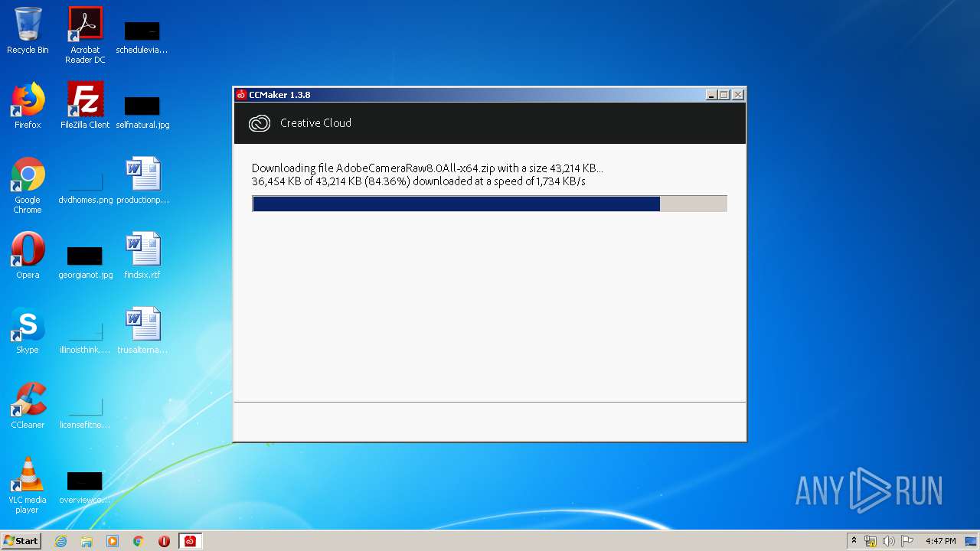
Task: Switch to CCMaker taskbar button
Action: pos(190,541)
